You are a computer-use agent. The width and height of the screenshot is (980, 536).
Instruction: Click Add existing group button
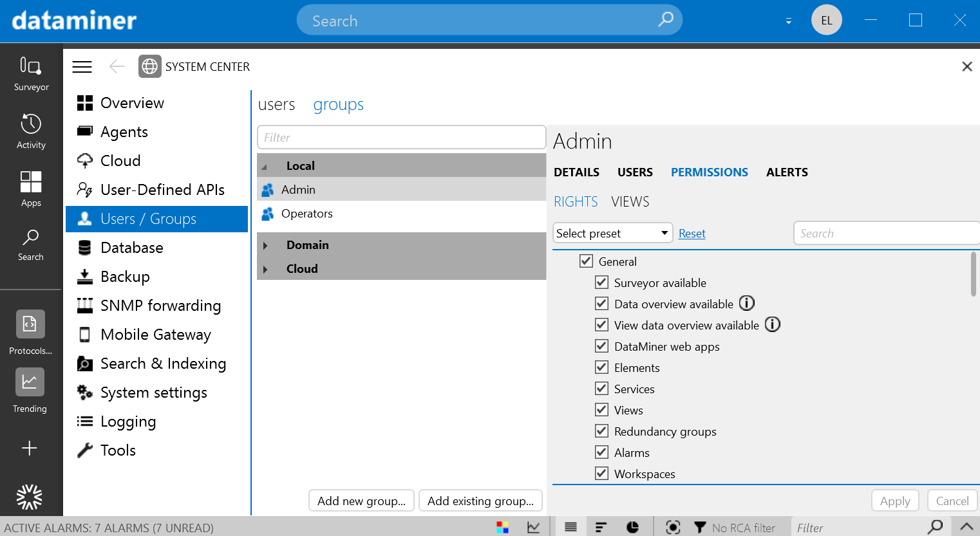click(480, 501)
